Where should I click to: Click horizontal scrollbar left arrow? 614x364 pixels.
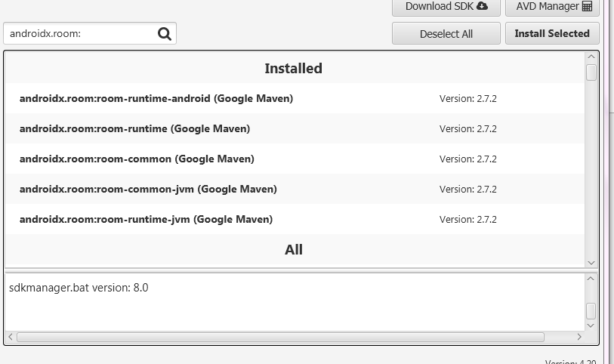click(11, 337)
